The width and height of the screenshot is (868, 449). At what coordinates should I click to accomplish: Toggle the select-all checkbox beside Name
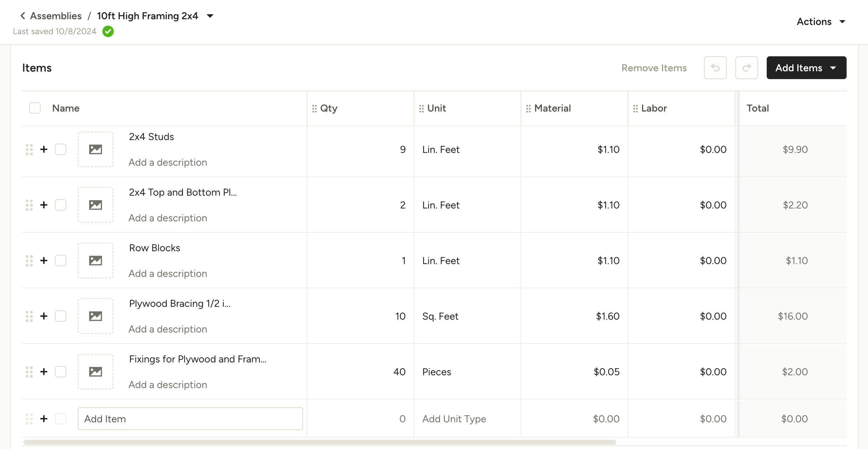(x=35, y=108)
